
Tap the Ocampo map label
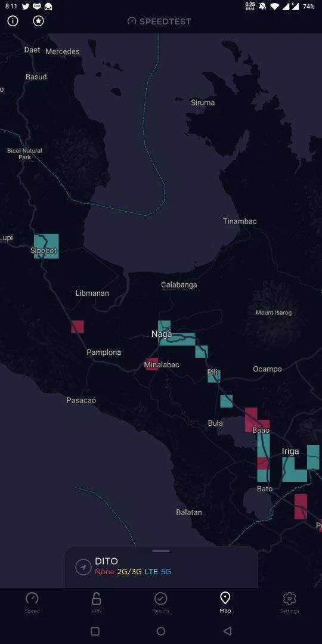click(267, 369)
